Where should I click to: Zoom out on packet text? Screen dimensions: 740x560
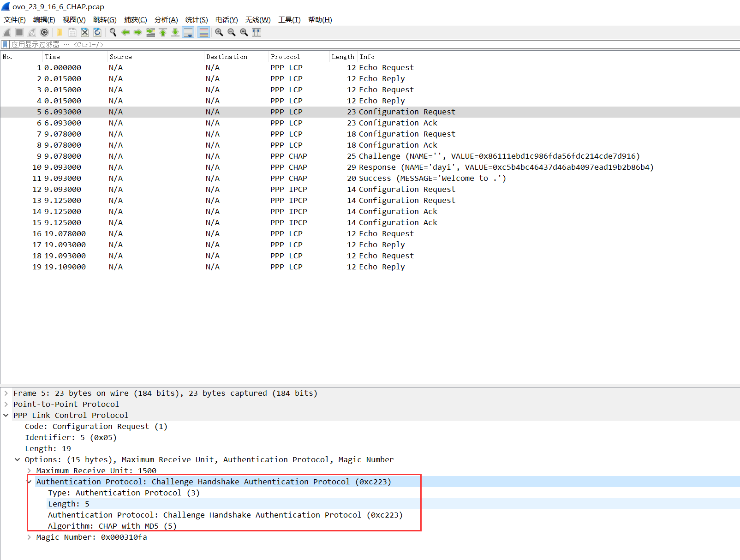(232, 32)
